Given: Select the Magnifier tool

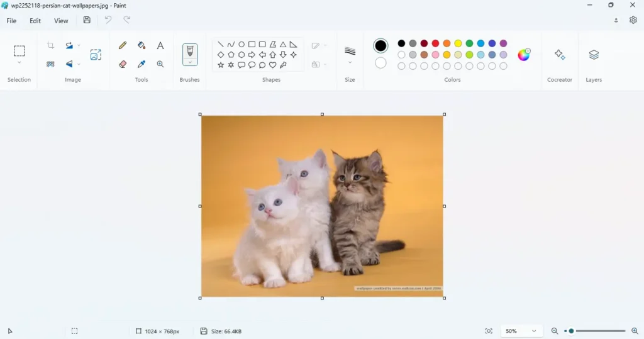Looking at the screenshot, I should tap(160, 64).
